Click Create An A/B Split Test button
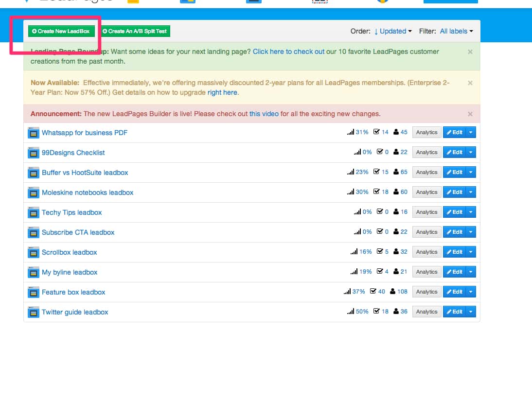The width and height of the screenshot is (532, 402). (x=135, y=31)
